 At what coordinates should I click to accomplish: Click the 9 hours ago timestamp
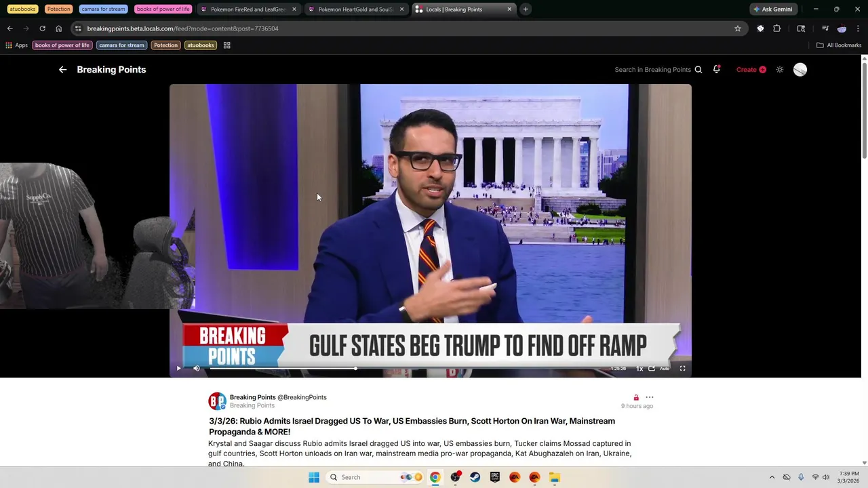(637, 406)
